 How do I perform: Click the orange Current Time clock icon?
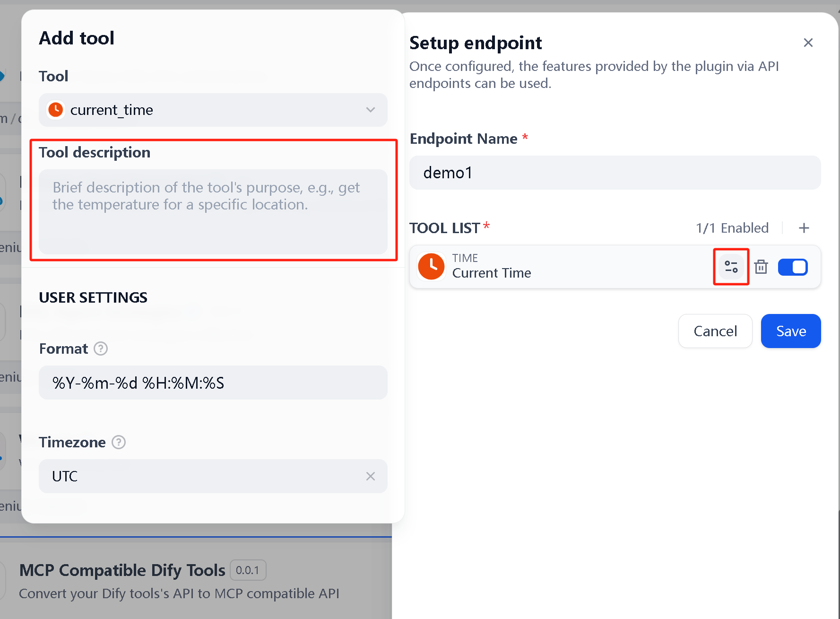(431, 267)
